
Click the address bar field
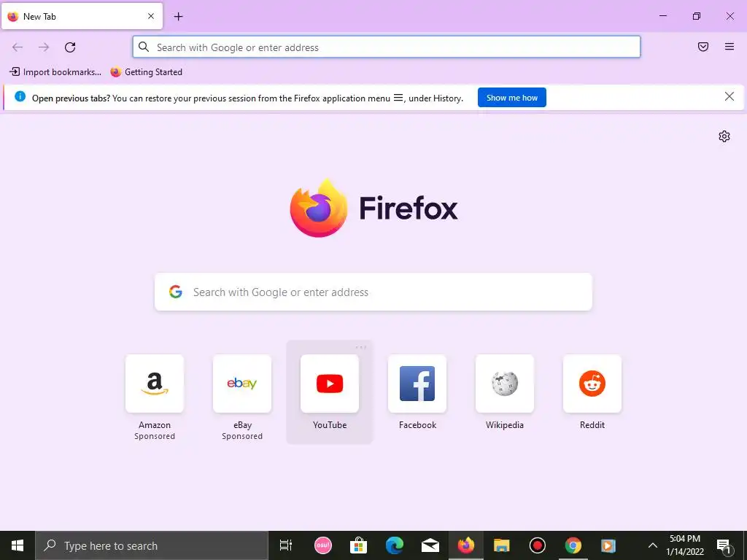[387, 47]
